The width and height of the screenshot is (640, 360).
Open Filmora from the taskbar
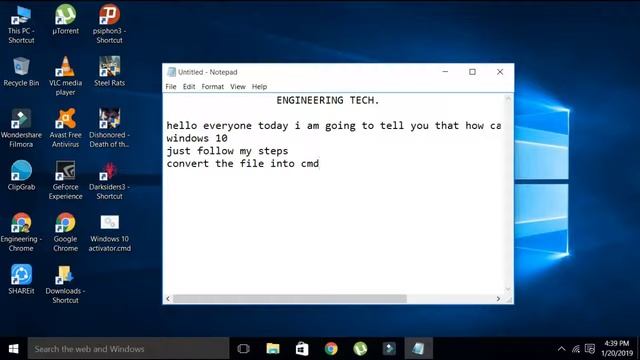pos(389,349)
